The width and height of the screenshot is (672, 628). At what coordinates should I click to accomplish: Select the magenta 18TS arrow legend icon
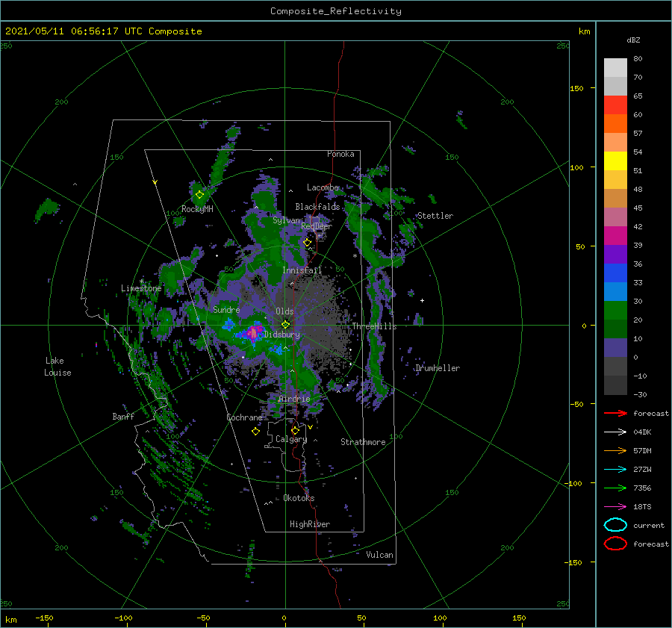[615, 507]
